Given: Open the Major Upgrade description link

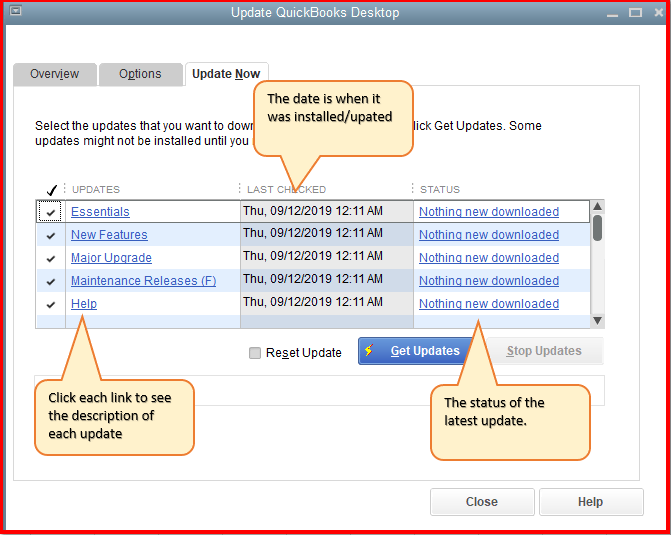Looking at the screenshot, I should tap(111, 258).
